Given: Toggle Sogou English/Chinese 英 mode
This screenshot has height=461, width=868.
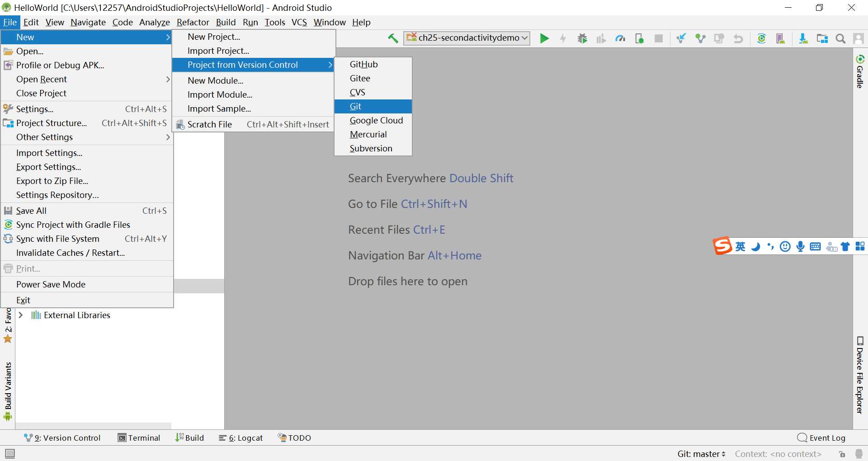Looking at the screenshot, I should click(740, 246).
